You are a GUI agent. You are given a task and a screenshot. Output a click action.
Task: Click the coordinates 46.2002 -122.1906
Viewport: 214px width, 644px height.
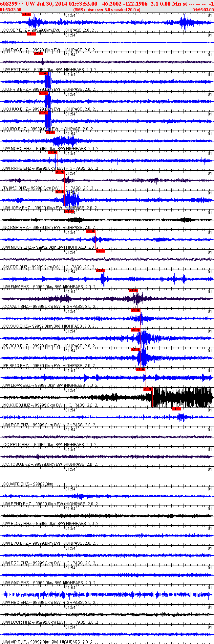[125, 3]
